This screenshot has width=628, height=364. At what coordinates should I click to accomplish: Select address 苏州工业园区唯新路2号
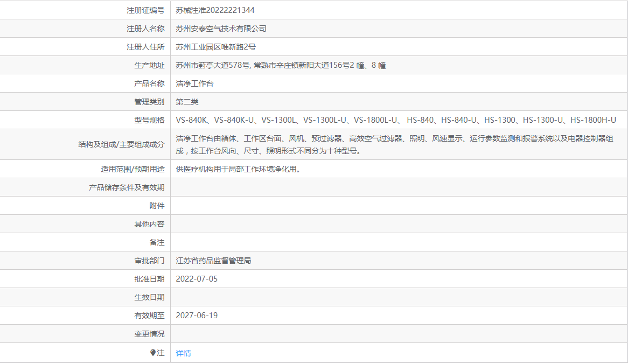tap(216, 47)
